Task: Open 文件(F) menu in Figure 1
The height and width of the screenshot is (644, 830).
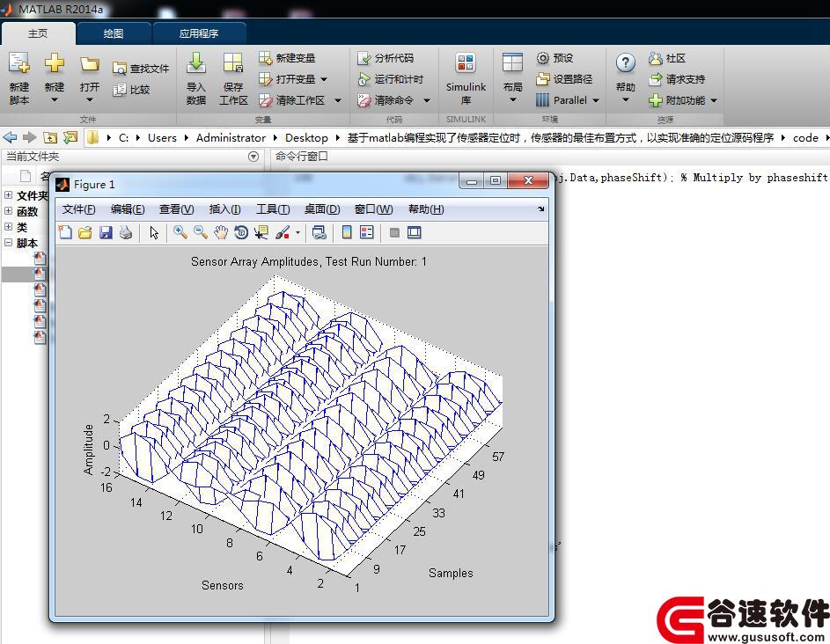Action: pos(79,209)
